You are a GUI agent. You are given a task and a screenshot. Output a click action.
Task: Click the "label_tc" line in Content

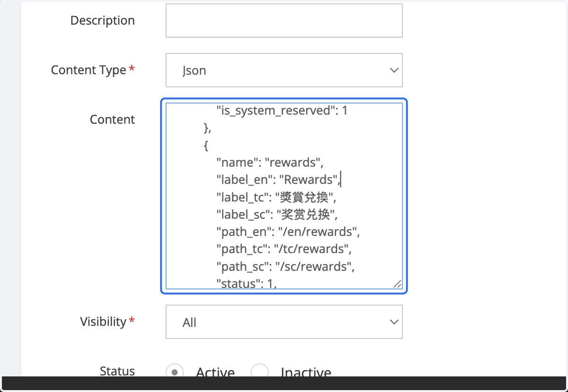pyautogui.click(x=276, y=197)
